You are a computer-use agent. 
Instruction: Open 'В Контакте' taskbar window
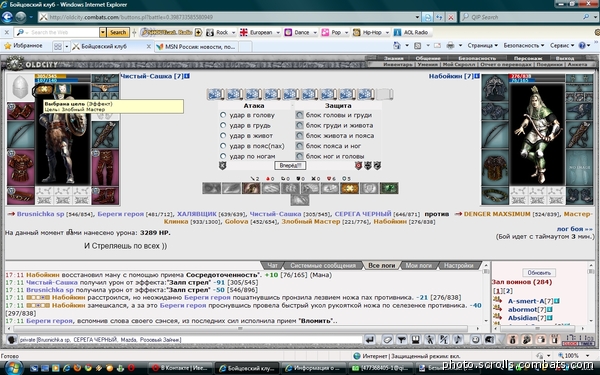click(181, 368)
